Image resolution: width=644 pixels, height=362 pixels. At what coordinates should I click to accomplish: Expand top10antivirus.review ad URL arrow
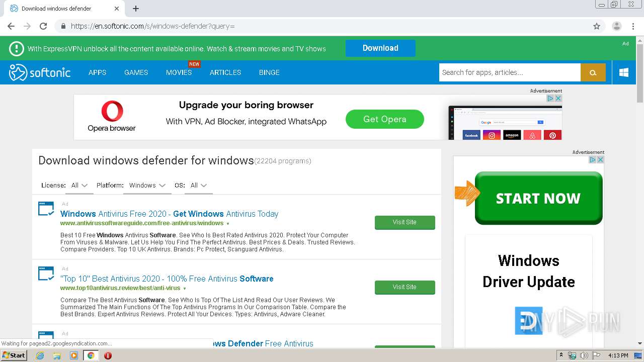pyautogui.click(x=185, y=289)
